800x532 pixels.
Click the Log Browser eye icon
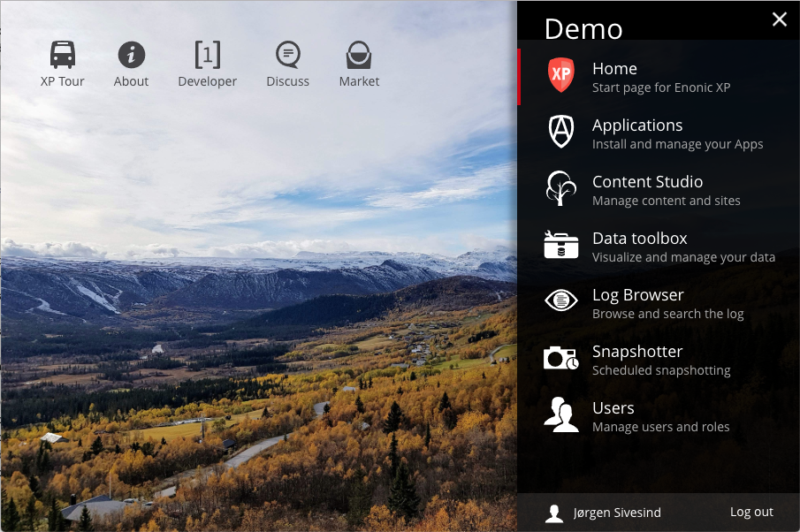[560, 300]
